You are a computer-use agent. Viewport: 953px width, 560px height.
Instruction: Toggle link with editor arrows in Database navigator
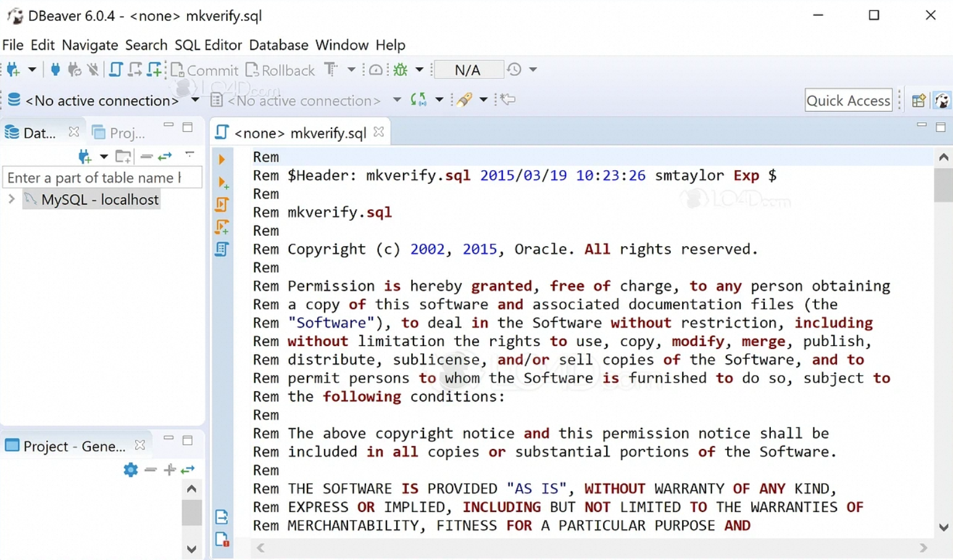point(165,156)
